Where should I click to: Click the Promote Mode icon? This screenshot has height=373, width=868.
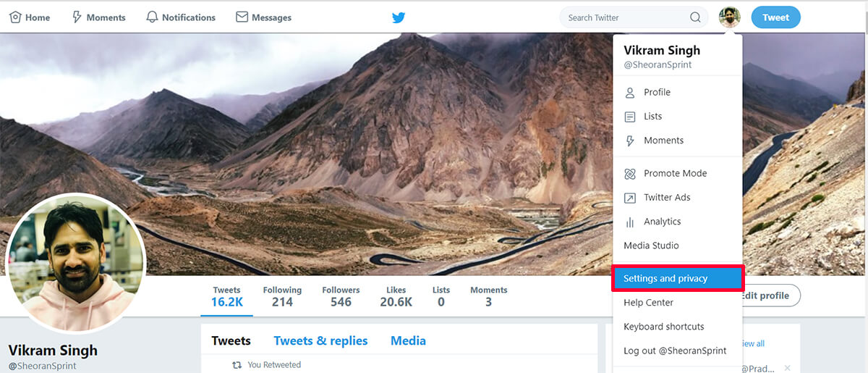tap(630, 174)
